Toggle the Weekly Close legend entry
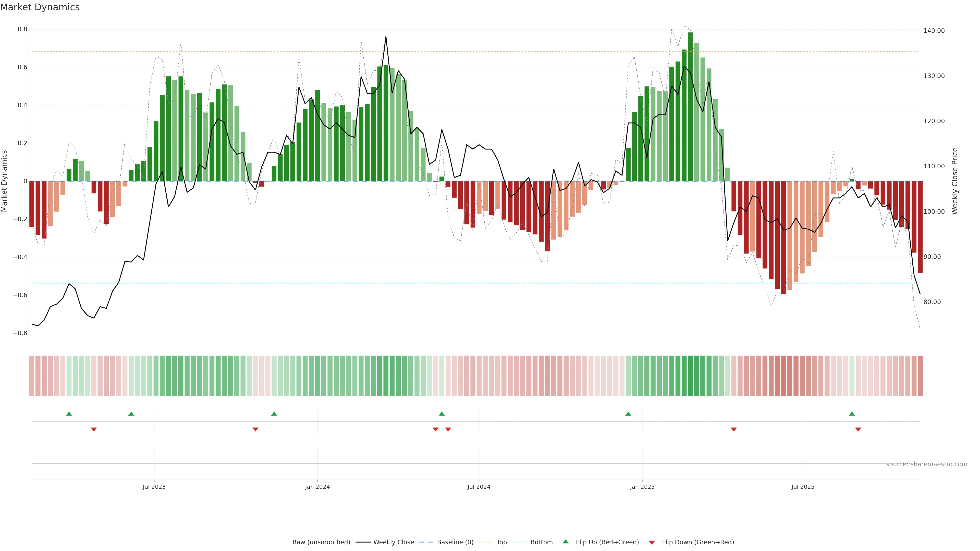Image resolution: width=980 pixels, height=551 pixels. pos(393,542)
